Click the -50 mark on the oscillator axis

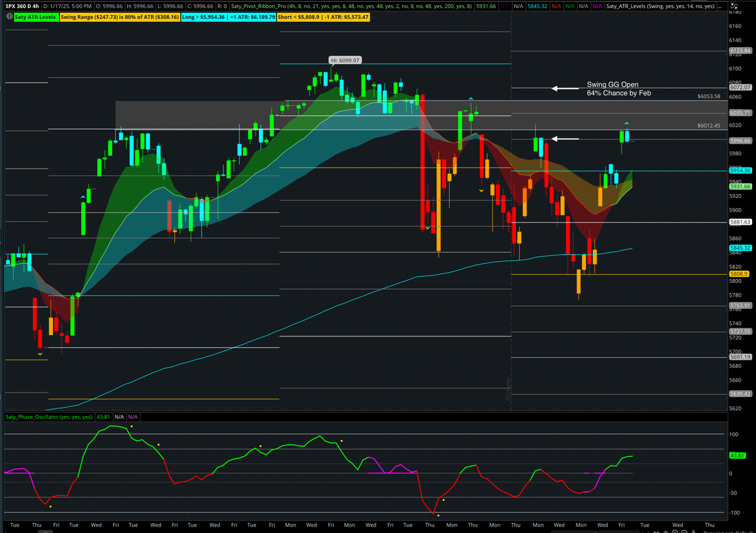click(x=735, y=493)
